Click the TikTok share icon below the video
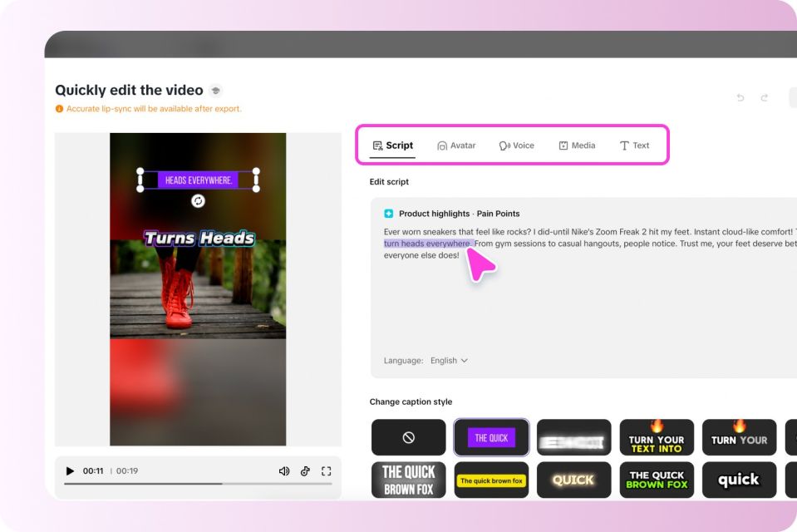 (x=305, y=471)
